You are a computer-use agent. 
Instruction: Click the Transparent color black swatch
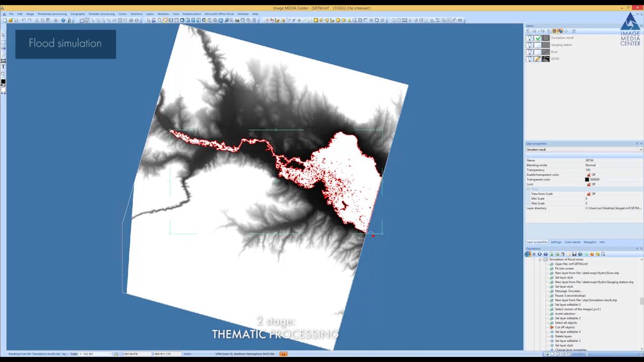click(x=587, y=179)
